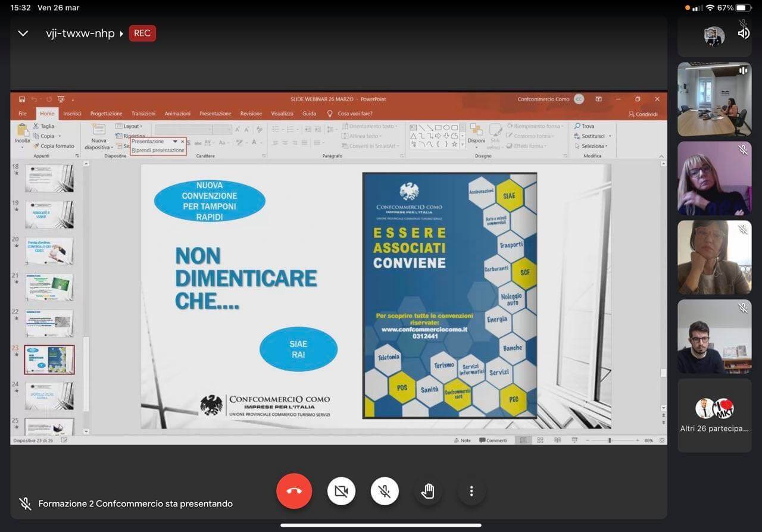End the call with the red hang-up button
762x532 pixels.
(294, 491)
